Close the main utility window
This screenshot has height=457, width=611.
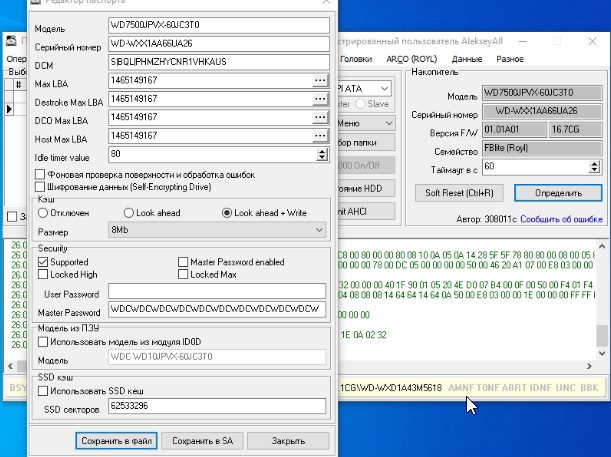(x=592, y=41)
